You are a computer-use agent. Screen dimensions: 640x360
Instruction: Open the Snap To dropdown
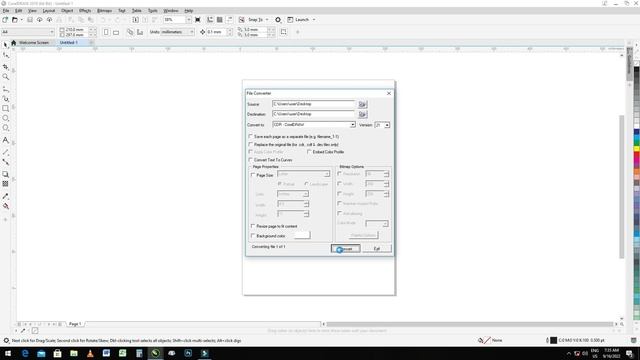[267, 20]
